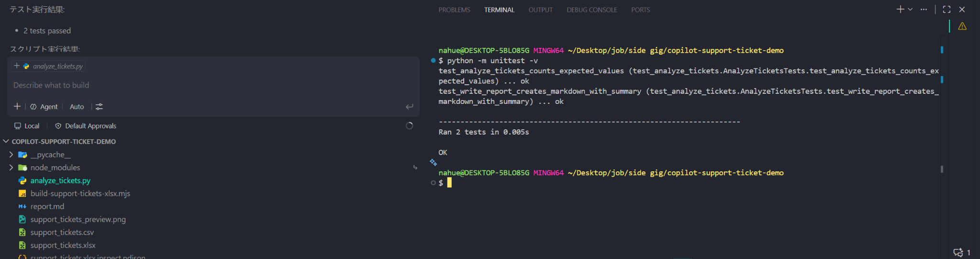This screenshot has height=259, width=980.
Task: Focus the 'Describe what to build' input
Action: (213, 85)
